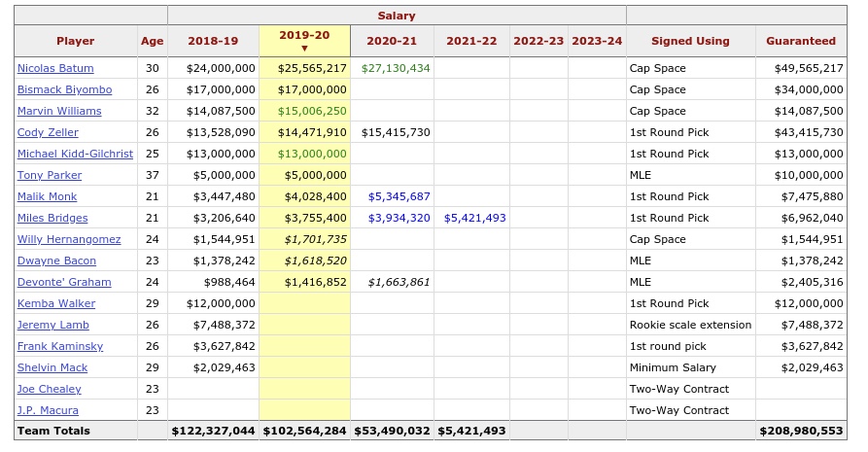Click Malik Monk's $4,028,400 2019-20 salary

(x=316, y=196)
